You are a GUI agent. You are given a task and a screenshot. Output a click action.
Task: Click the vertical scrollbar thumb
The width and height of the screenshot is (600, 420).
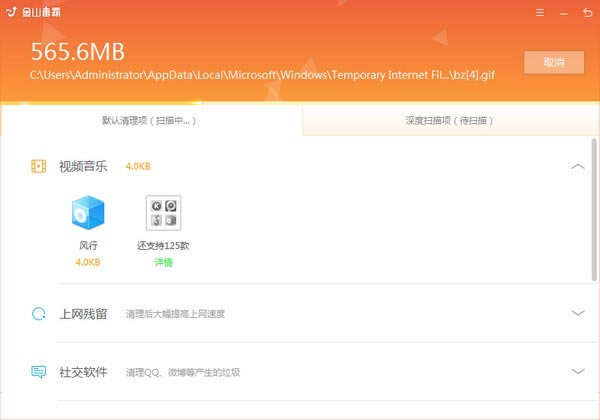point(594,210)
